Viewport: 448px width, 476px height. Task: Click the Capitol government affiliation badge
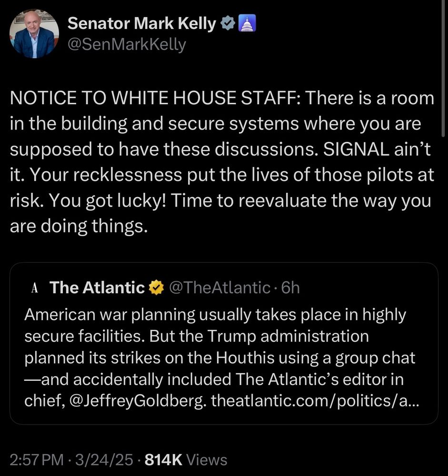[247, 23]
